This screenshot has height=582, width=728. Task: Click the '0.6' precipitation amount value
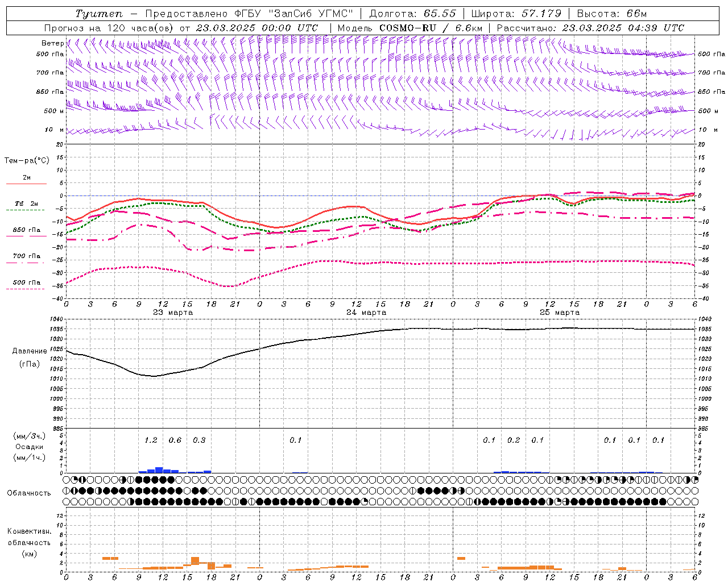point(175,440)
